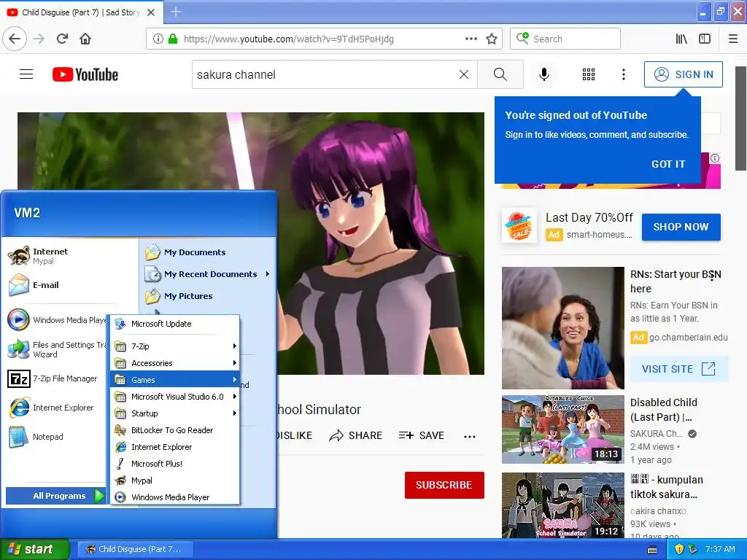Click the SIGN IN button
747x560 pixels.
(683, 74)
